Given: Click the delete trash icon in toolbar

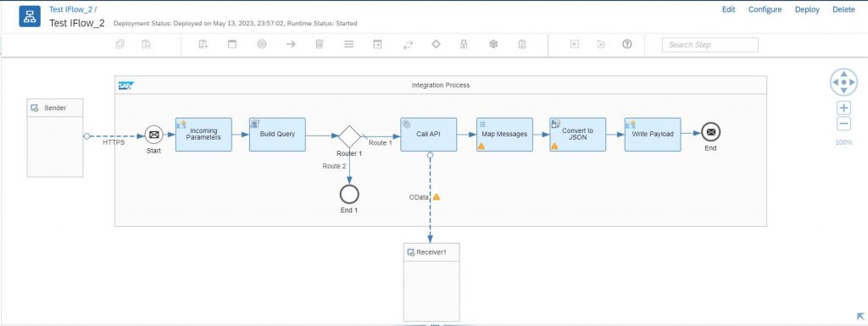Looking at the screenshot, I should click(320, 44).
